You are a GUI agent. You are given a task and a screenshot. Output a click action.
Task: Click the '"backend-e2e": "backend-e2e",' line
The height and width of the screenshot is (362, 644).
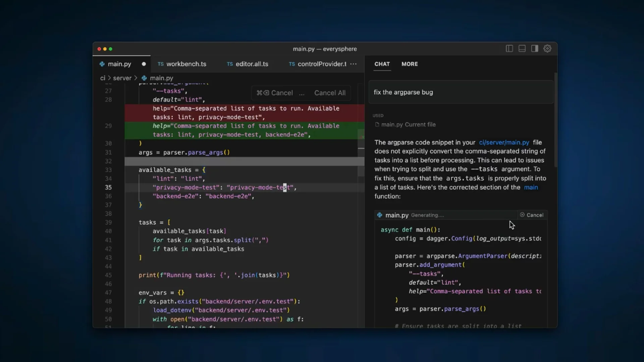204,196
